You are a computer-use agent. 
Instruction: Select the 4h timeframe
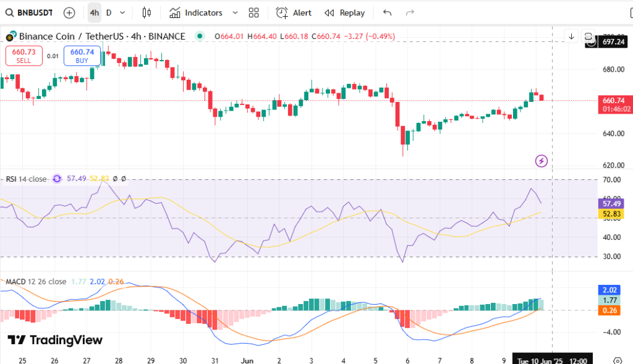(95, 13)
